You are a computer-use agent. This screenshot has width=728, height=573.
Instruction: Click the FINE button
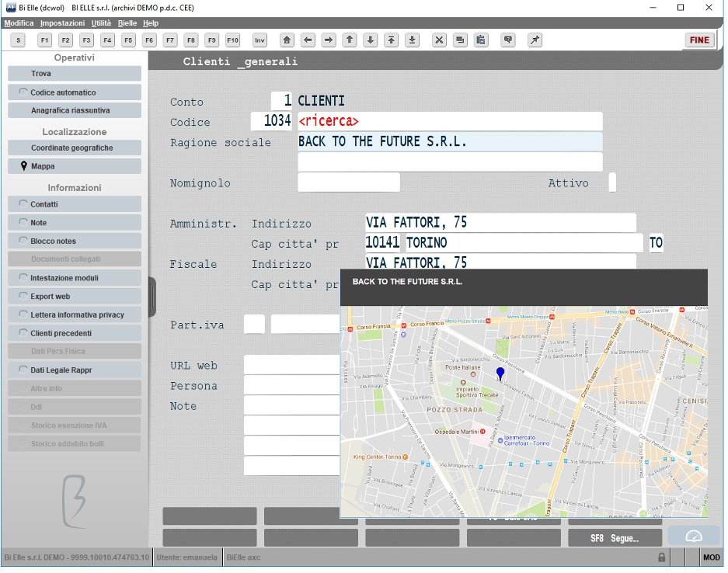coord(699,40)
